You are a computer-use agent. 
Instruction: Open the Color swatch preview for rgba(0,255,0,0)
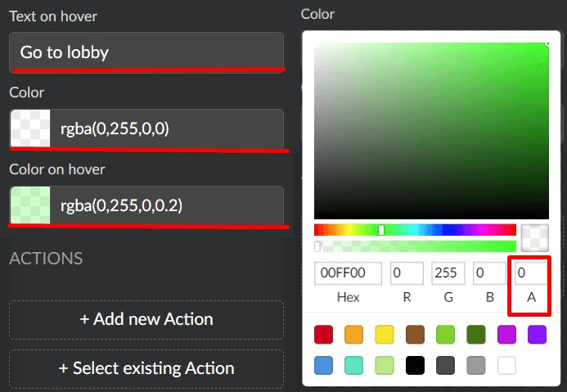tap(29, 128)
